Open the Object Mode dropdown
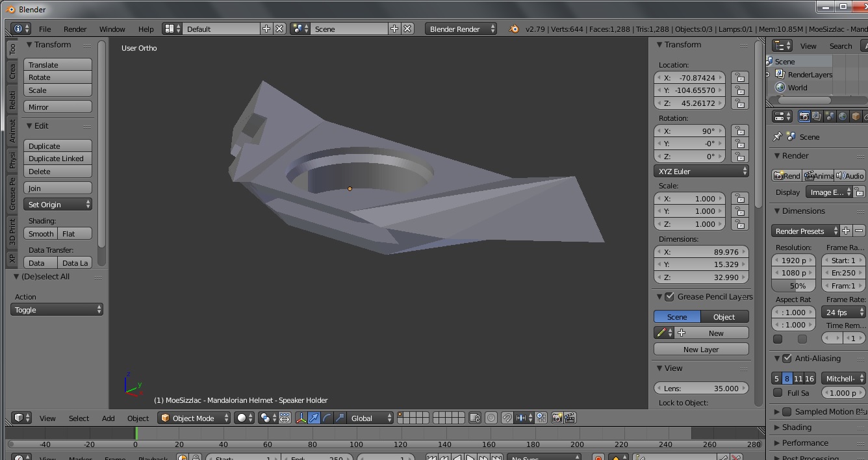This screenshot has width=868, height=460. [x=193, y=418]
